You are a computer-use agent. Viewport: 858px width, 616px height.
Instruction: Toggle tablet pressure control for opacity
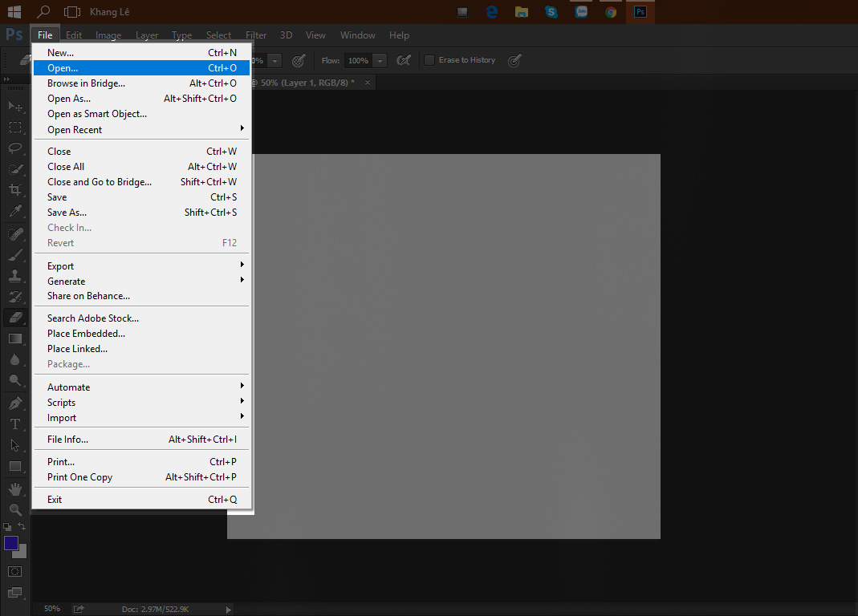click(297, 60)
